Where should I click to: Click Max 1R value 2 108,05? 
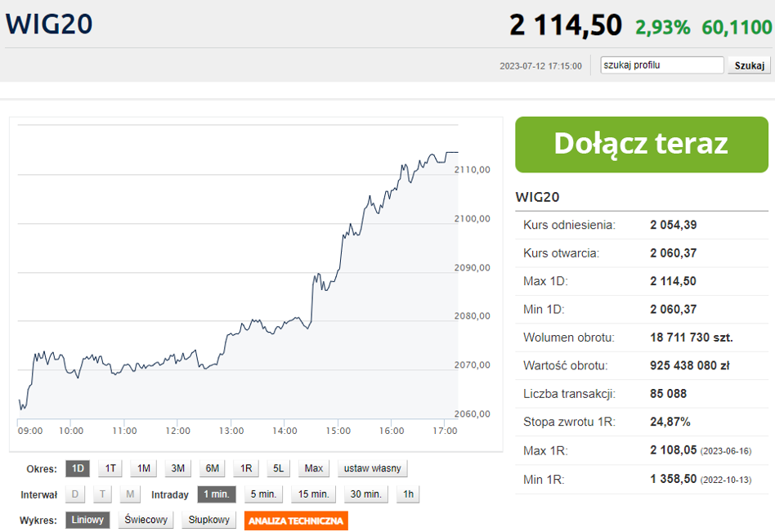[x=673, y=450]
